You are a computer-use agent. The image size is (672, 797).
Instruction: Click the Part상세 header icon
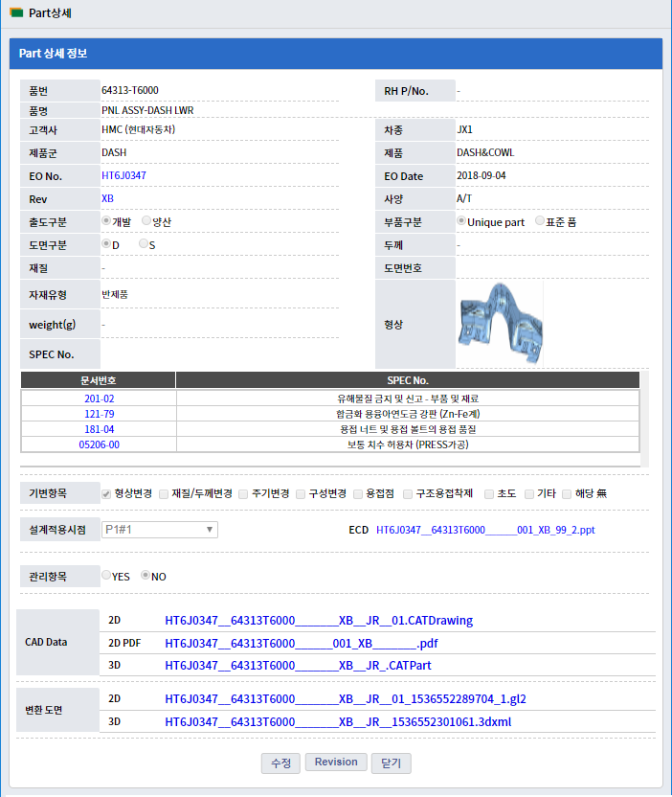[16, 12]
